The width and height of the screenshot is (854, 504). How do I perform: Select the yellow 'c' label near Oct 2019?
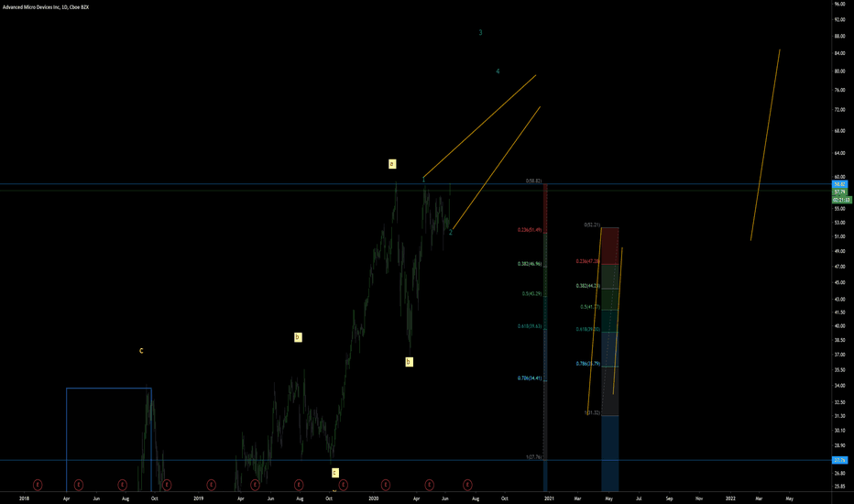tap(335, 473)
